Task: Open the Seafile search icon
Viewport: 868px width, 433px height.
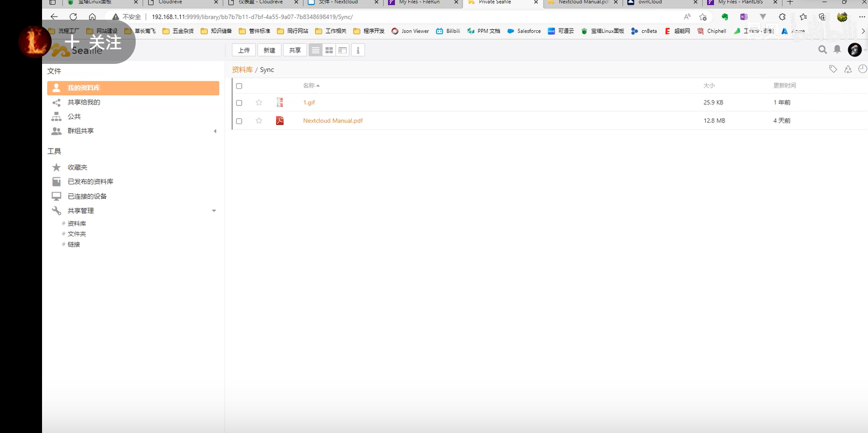Action: point(822,50)
